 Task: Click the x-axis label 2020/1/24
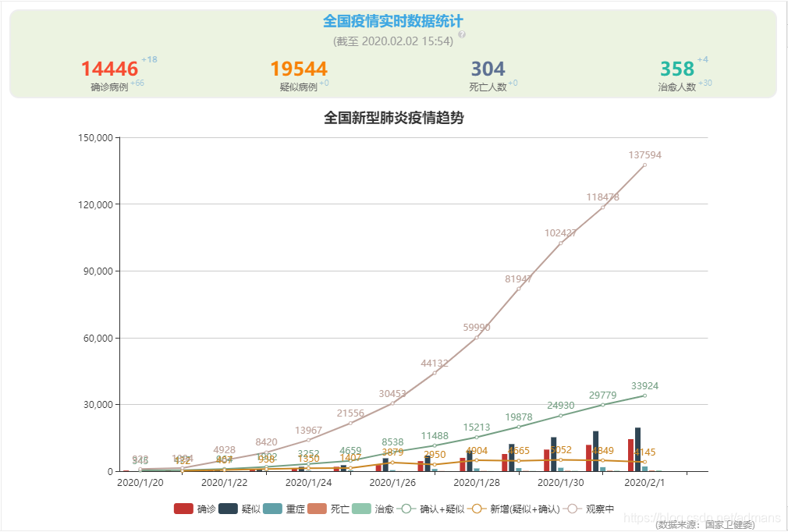coord(308,482)
